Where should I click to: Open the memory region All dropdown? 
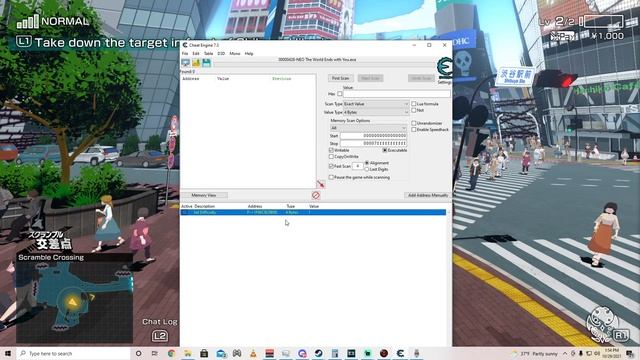point(368,128)
